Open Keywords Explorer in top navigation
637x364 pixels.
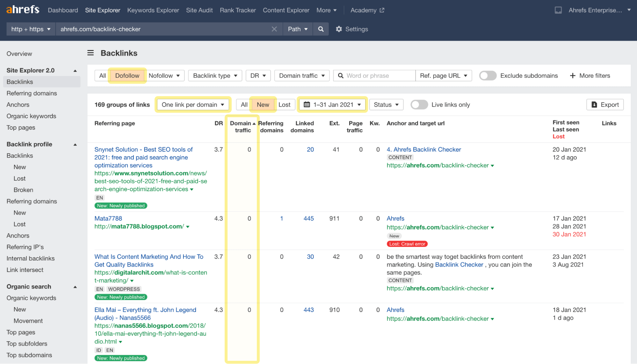[x=153, y=10]
